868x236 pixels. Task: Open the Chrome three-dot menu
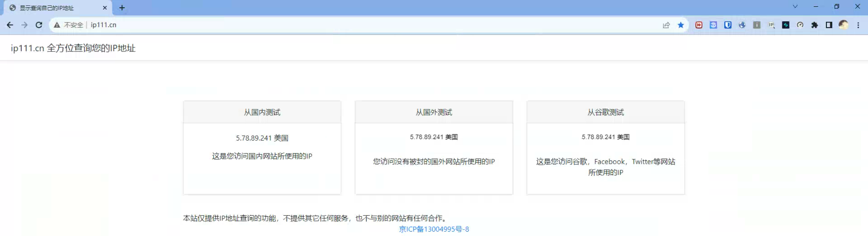click(x=858, y=25)
